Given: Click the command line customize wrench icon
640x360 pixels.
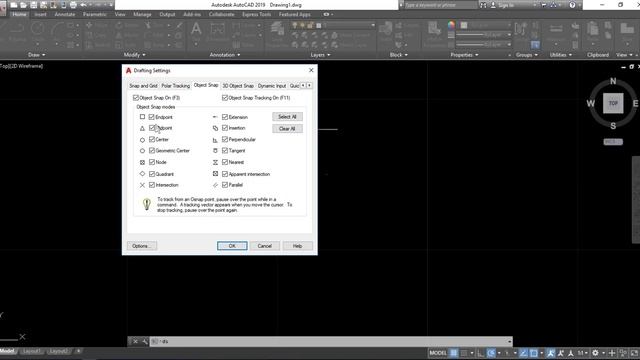Looking at the screenshot, I should pos(145,342).
